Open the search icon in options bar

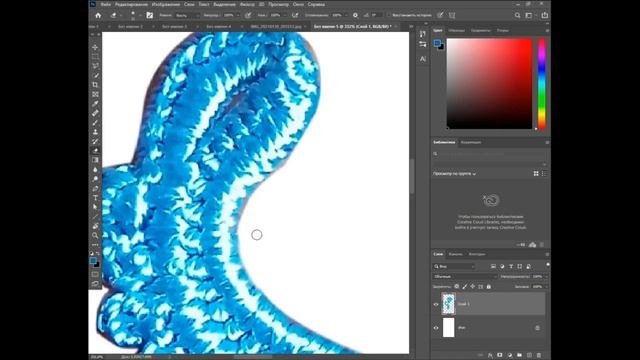tap(517, 15)
